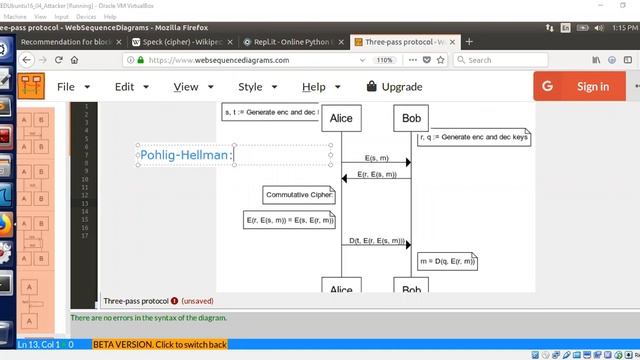Click the lock icon next to Upgrade
This screenshot has width=640, height=360.
371,86
